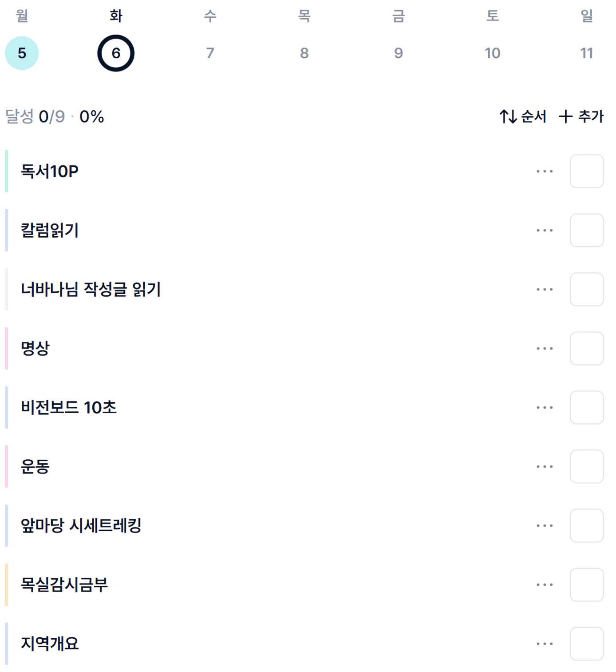The width and height of the screenshot is (616, 672).
Task: Check off the 독서10P habit
Action: point(586,171)
